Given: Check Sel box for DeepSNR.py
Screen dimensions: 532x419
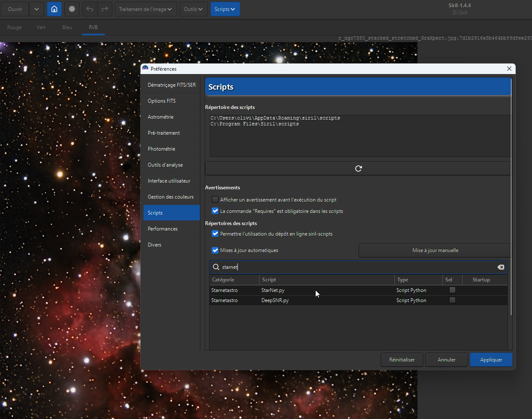Looking at the screenshot, I should 452,300.
